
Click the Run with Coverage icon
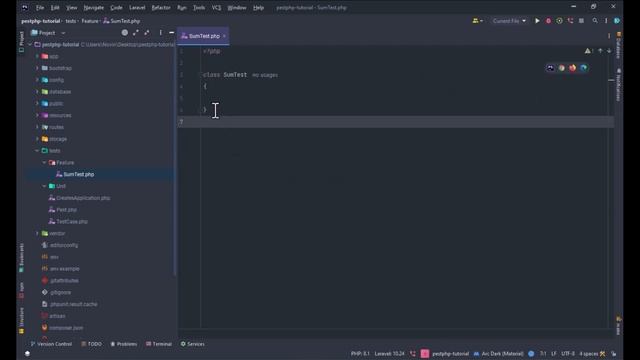tap(559, 21)
